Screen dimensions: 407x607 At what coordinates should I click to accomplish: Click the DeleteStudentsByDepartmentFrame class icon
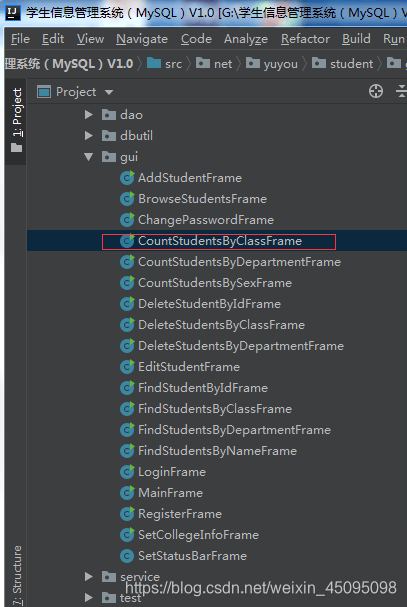coord(127,346)
